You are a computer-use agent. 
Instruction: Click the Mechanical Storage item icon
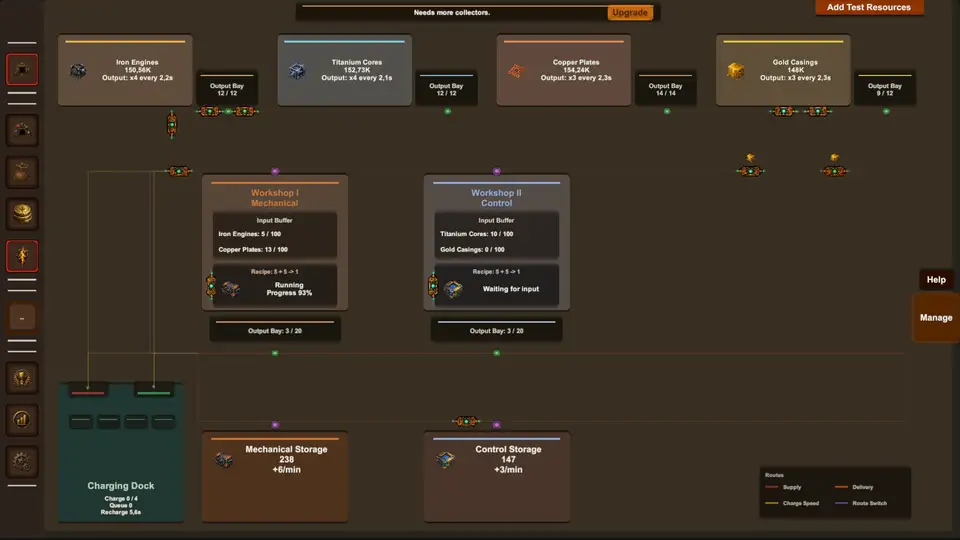click(224, 460)
